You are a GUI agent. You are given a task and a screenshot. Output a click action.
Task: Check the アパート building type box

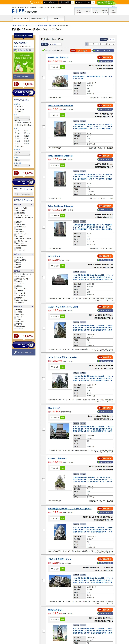(x=15, y=106)
